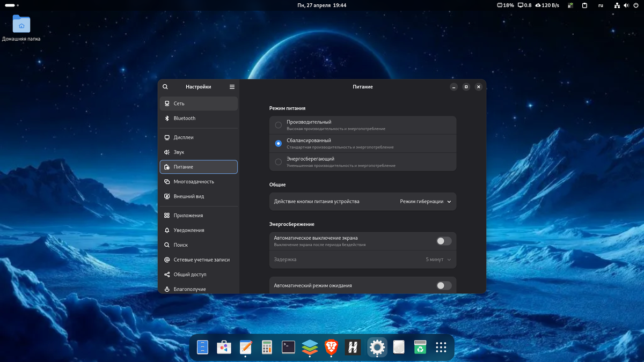Open Благополучие settings section

[x=199, y=289]
